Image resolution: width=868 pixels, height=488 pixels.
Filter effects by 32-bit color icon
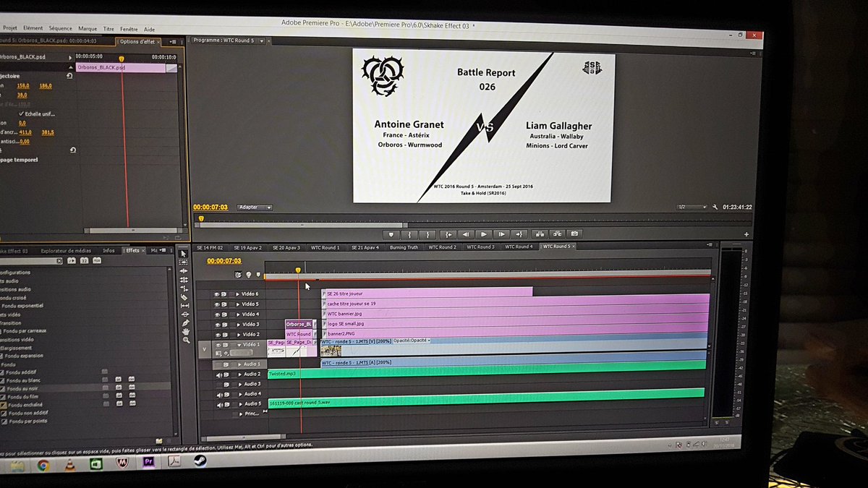tap(84, 260)
